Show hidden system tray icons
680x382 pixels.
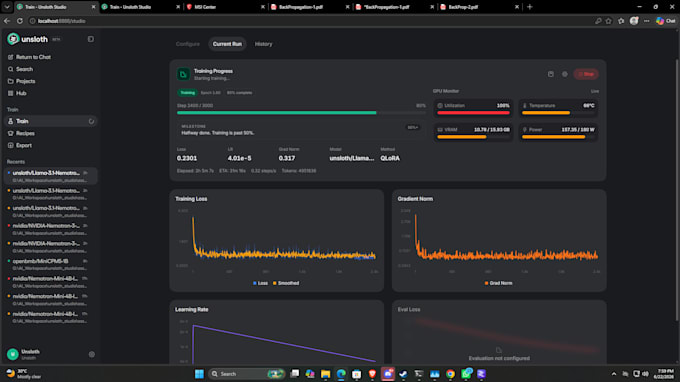[613, 374]
